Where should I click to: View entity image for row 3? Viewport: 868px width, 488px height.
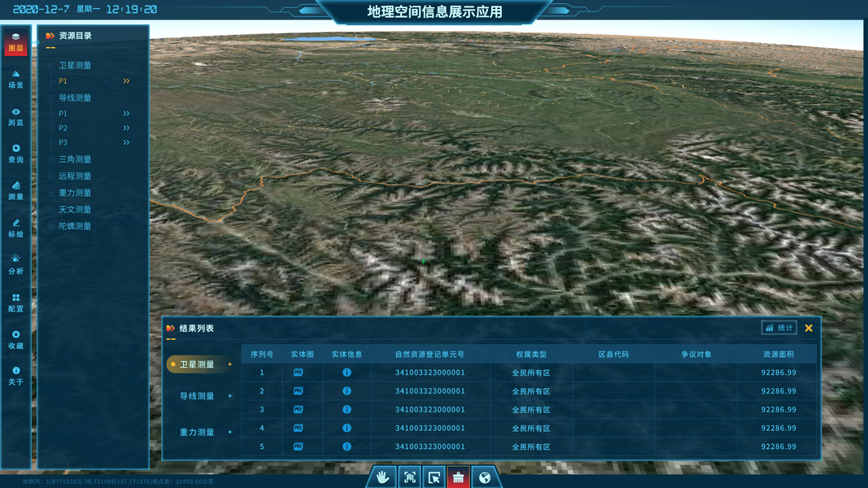point(298,410)
